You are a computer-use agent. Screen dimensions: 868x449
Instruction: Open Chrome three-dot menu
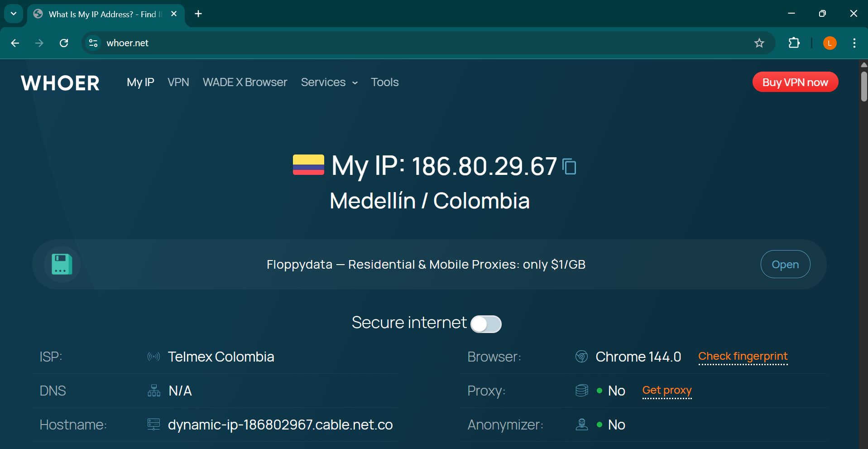click(x=854, y=43)
